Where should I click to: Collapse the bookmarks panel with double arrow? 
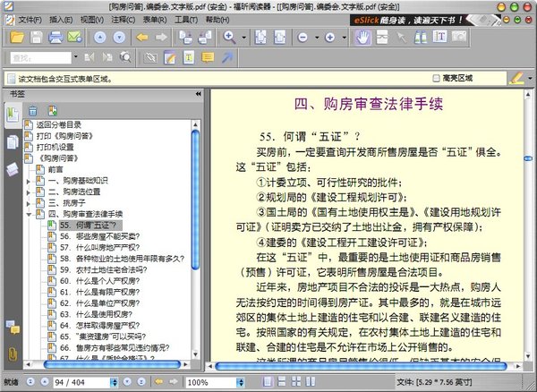[199, 94]
